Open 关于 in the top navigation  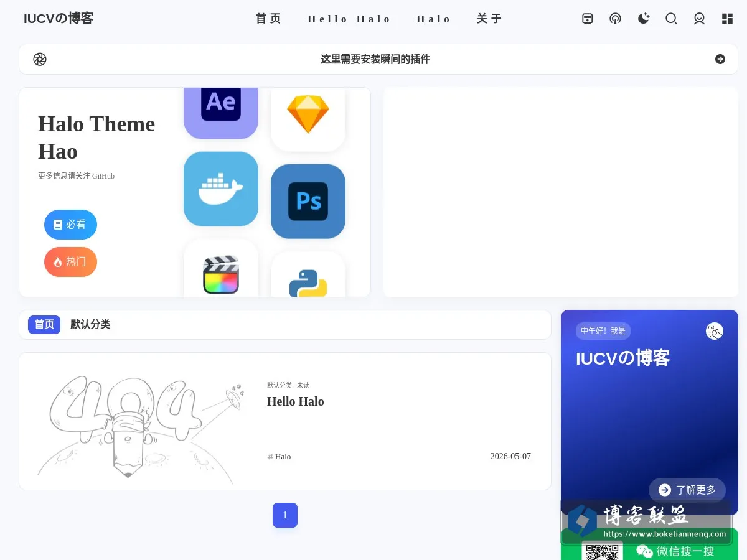(x=489, y=19)
